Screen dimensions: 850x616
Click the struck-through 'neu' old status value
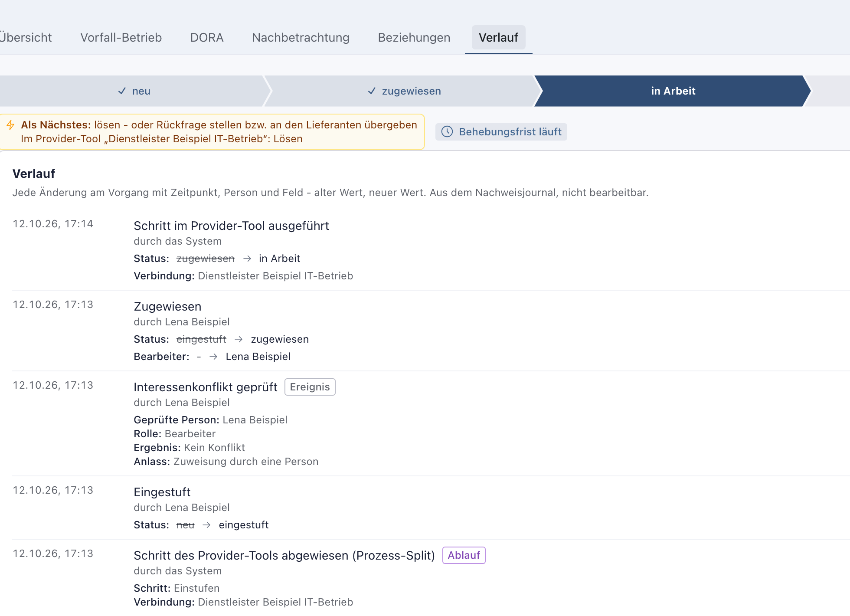(x=186, y=525)
